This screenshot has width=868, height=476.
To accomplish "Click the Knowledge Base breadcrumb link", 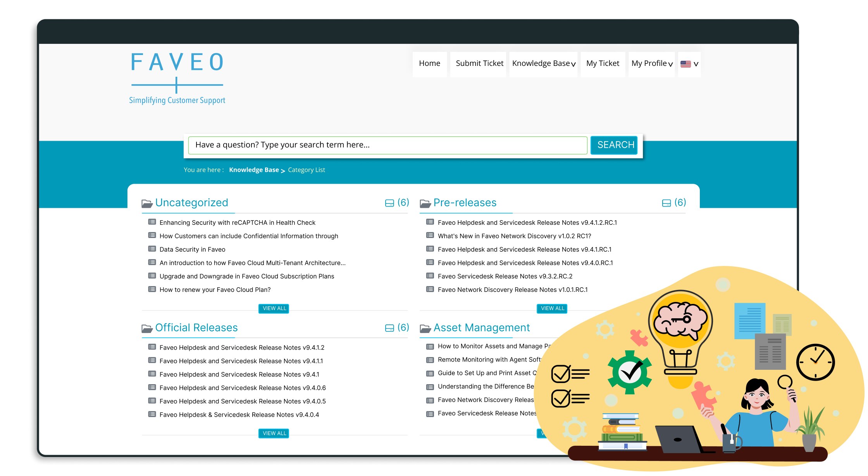I will (254, 170).
